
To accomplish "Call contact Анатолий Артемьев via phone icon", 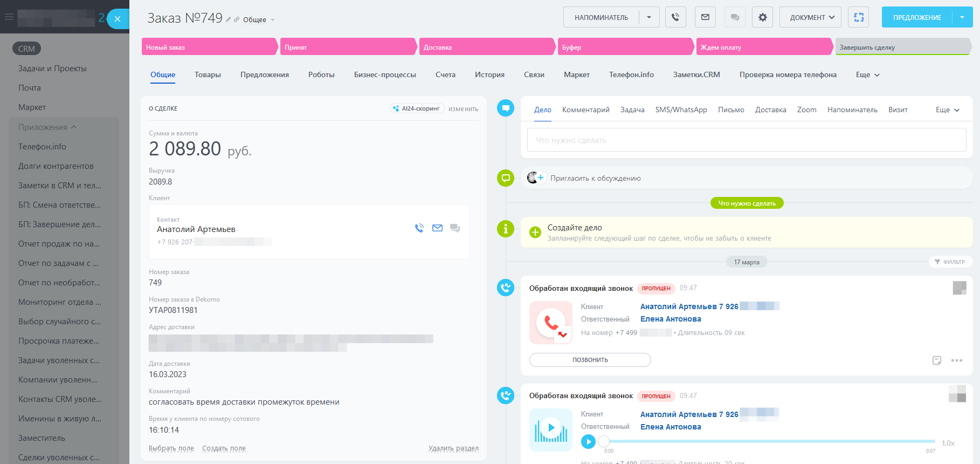I will pos(419,228).
